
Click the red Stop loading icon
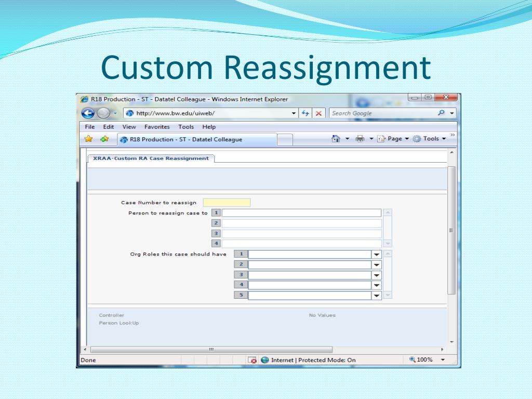click(318, 113)
